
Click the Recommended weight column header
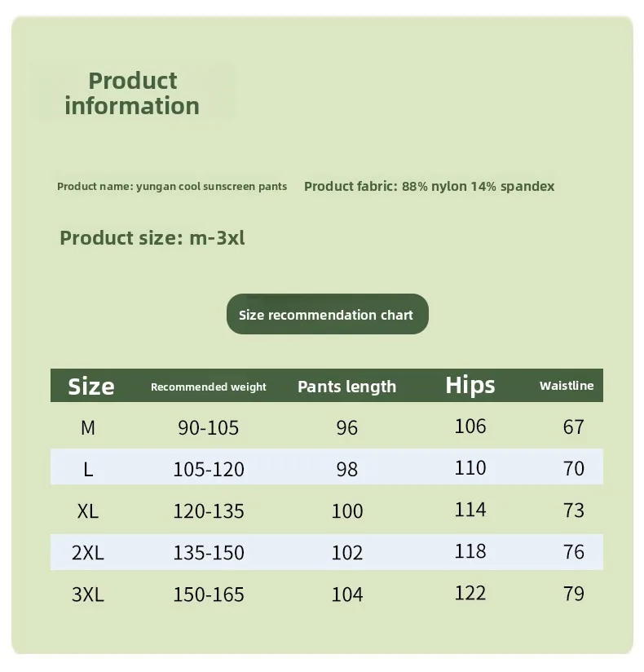[208, 387]
